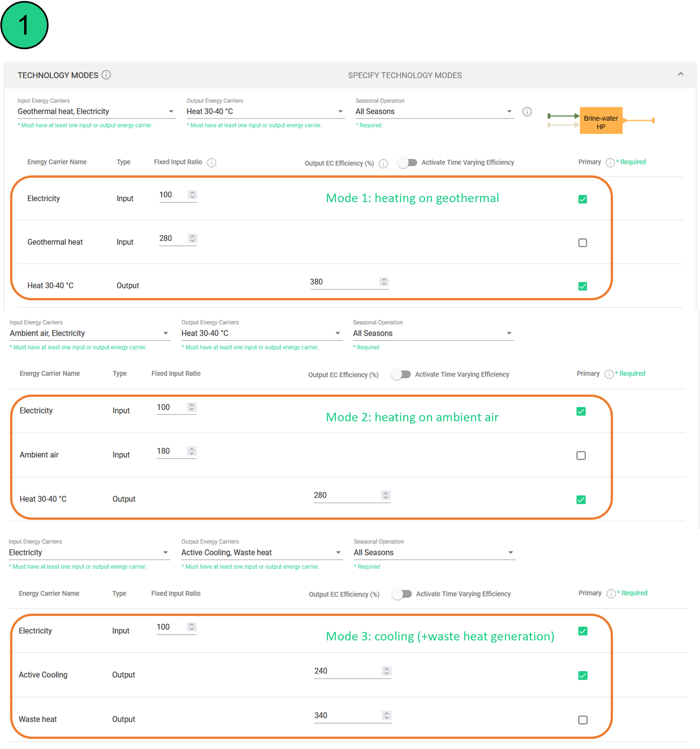Toggle Time Varying Efficiency switch for cooling mode
Viewport: 700px width, 749px height.
(402, 594)
